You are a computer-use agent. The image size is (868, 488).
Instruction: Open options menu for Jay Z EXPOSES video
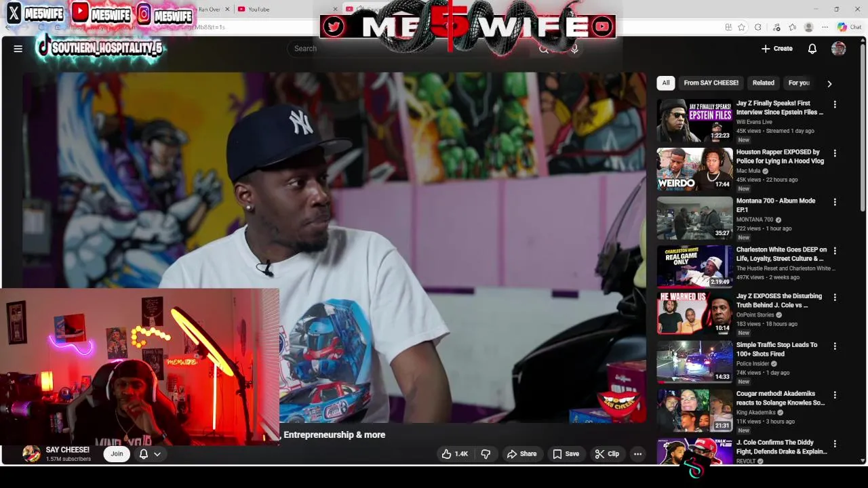(x=835, y=298)
